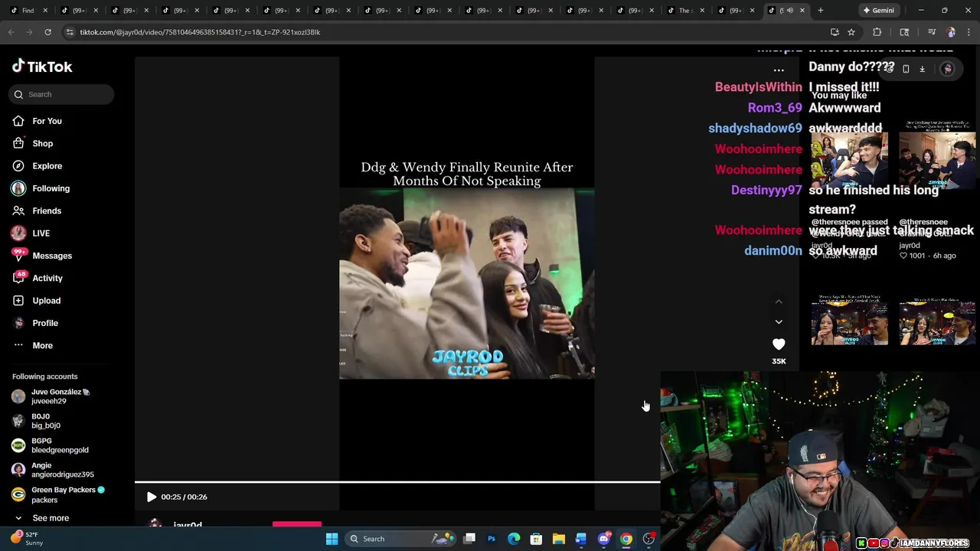Open video three-dots options menu
The image size is (980, 551).
click(x=779, y=70)
